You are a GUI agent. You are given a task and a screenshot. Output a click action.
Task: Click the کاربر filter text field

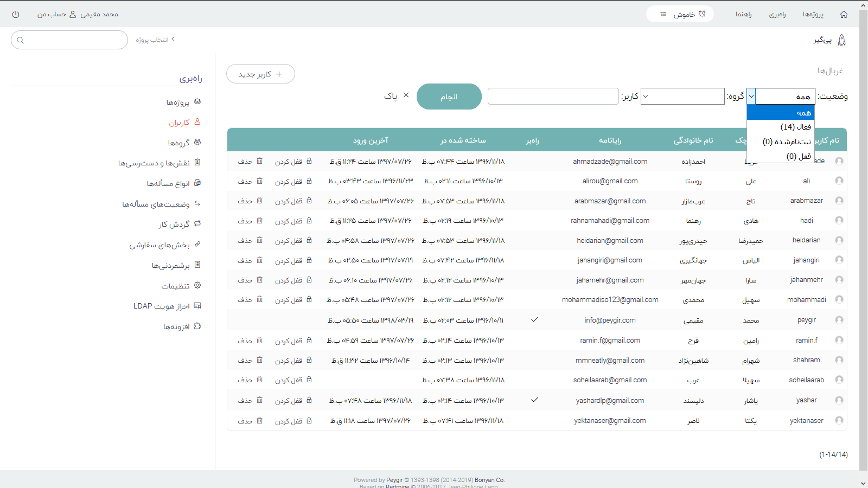point(553,97)
